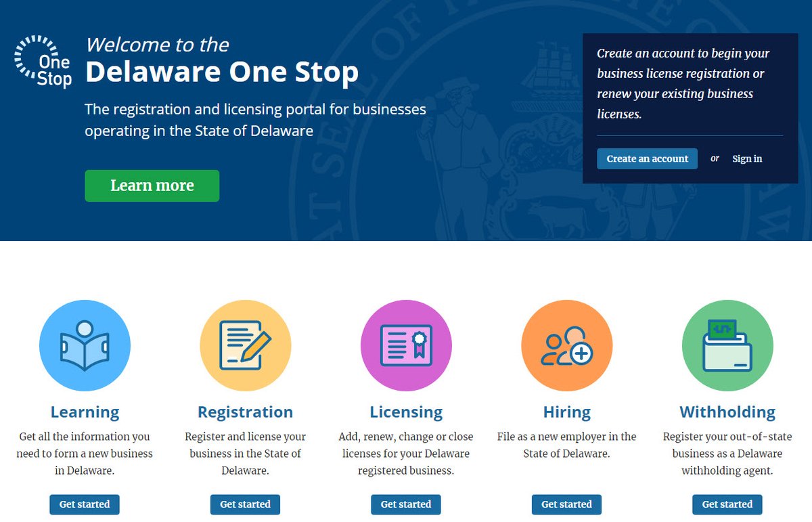Screen dimensions: 812x522
Task: Click Get started under Licensing
Action: pyautogui.click(x=406, y=504)
